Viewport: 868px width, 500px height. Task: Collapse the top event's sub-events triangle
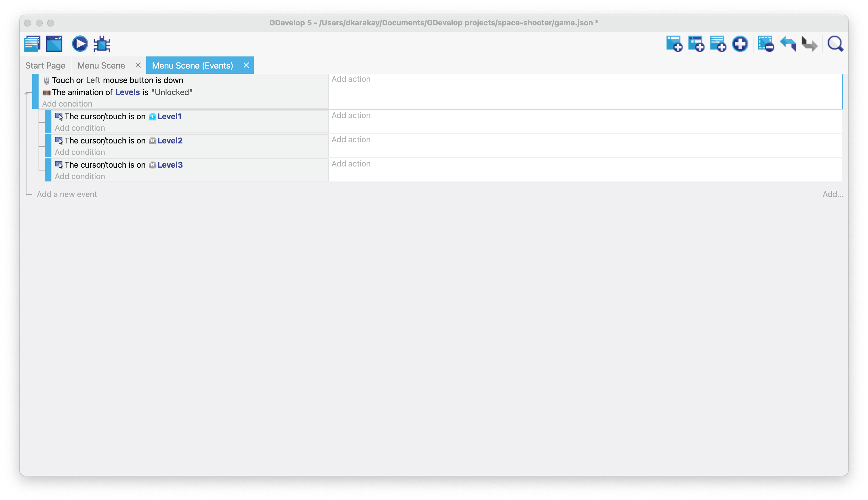pyautogui.click(x=26, y=93)
